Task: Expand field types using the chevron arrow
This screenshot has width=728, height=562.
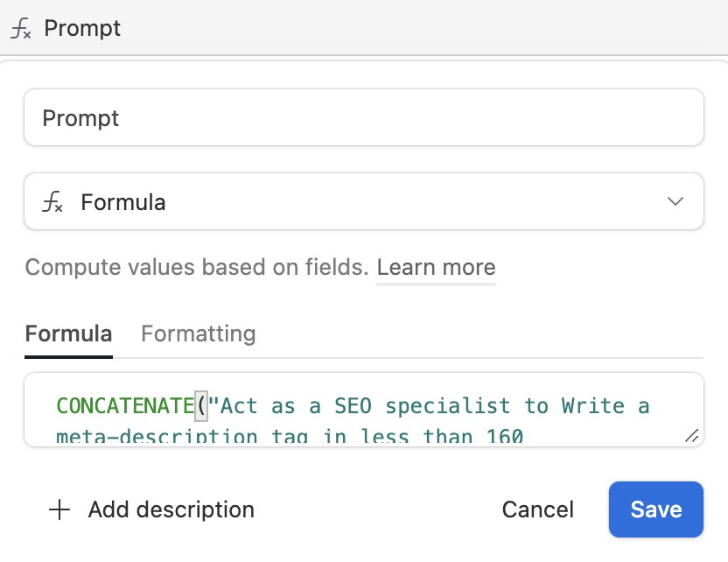Action: point(675,202)
